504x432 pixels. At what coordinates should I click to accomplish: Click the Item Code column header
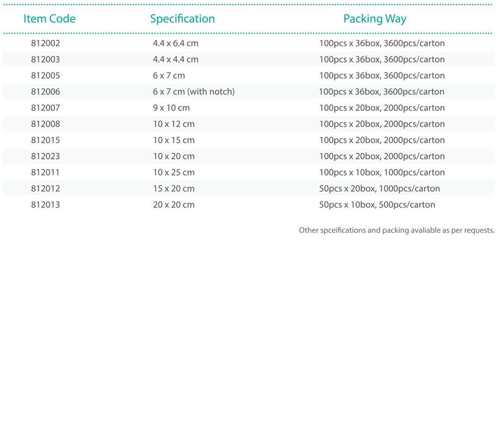click(49, 19)
